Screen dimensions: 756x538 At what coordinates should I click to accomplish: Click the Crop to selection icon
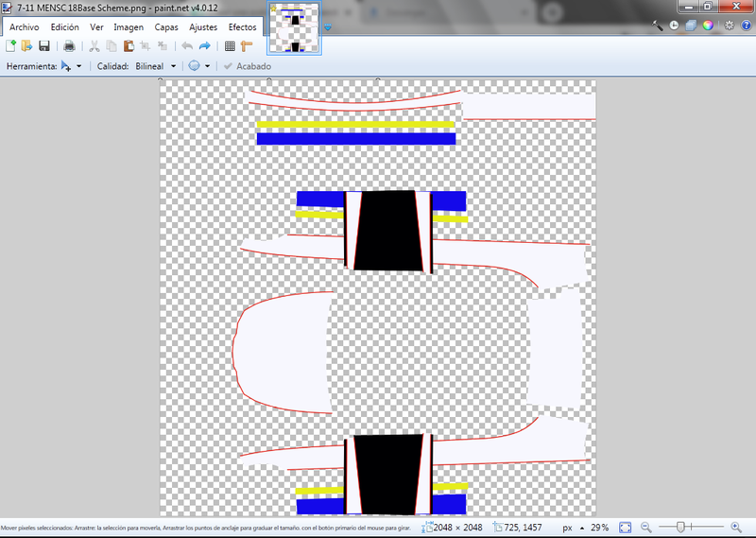coord(146,45)
